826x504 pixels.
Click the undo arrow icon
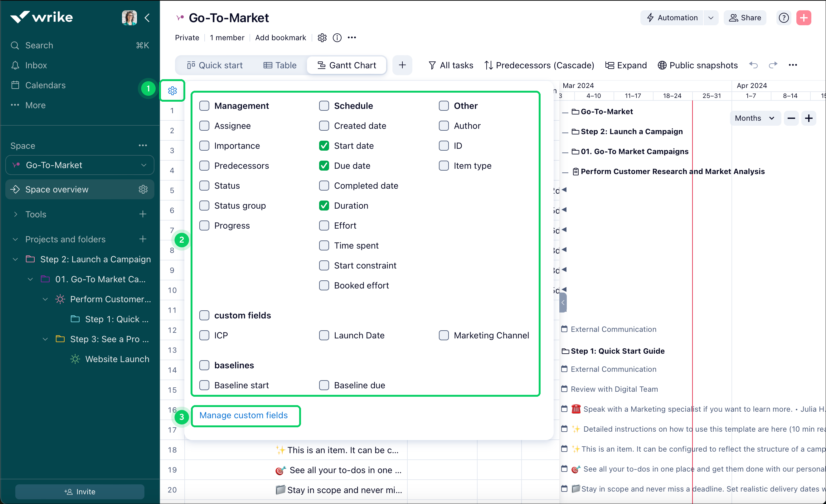(753, 65)
